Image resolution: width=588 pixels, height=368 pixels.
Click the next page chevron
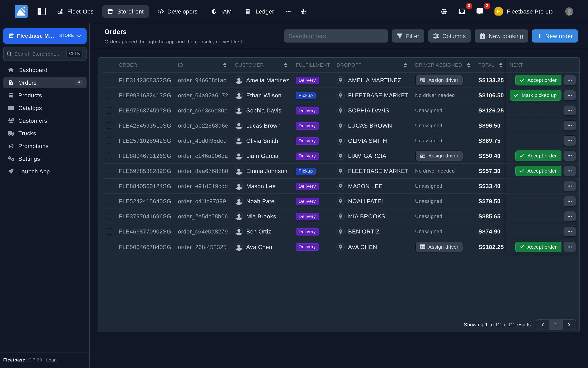click(569, 325)
